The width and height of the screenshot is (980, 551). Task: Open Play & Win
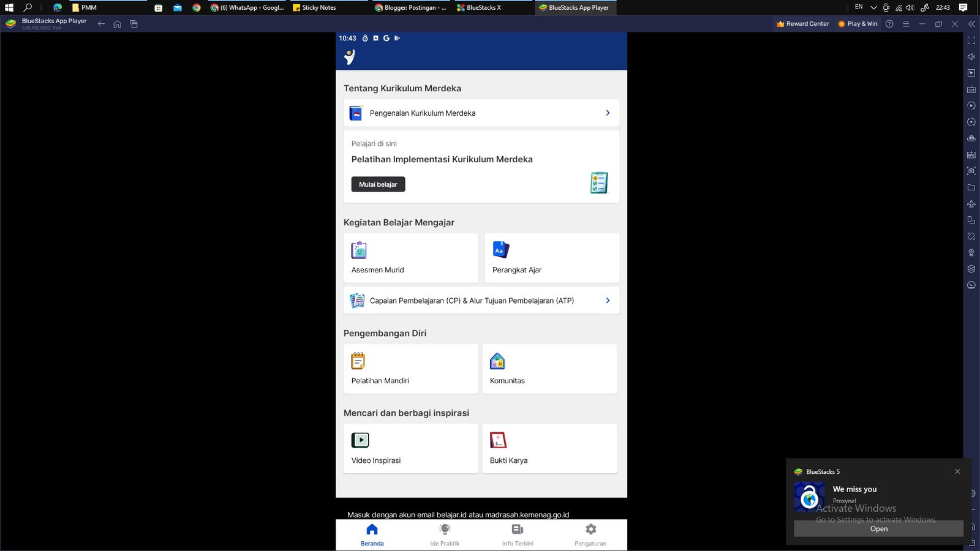click(x=858, y=24)
